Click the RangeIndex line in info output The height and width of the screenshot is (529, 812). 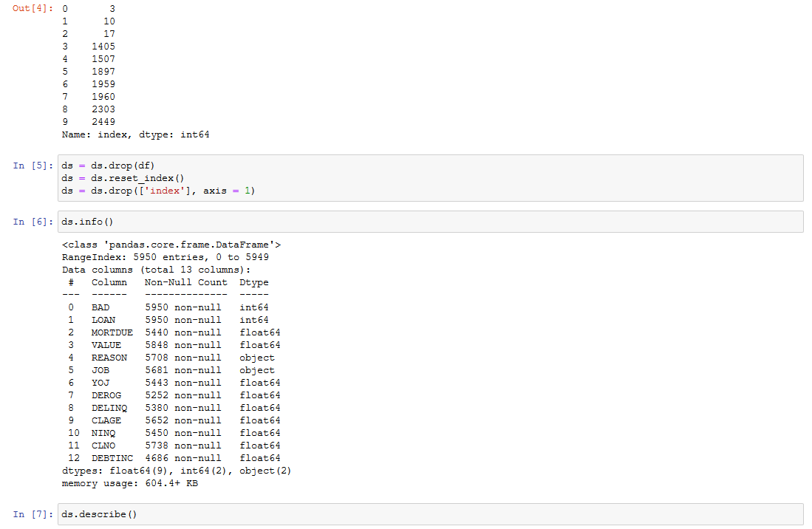(x=164, y=256)
